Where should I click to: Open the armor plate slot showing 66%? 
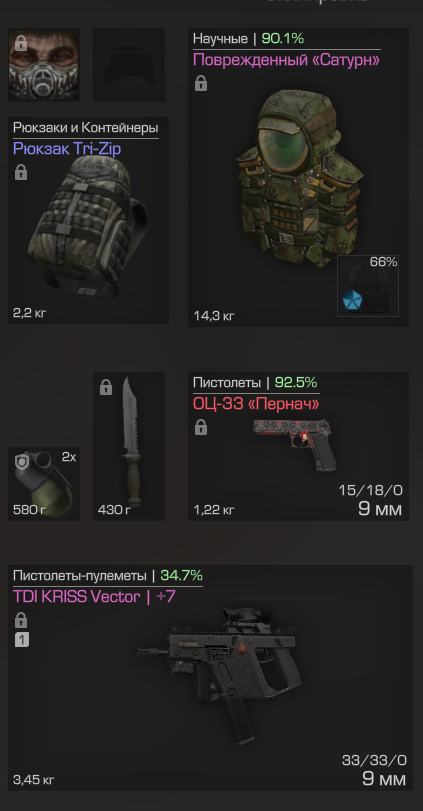pos(368,286)
